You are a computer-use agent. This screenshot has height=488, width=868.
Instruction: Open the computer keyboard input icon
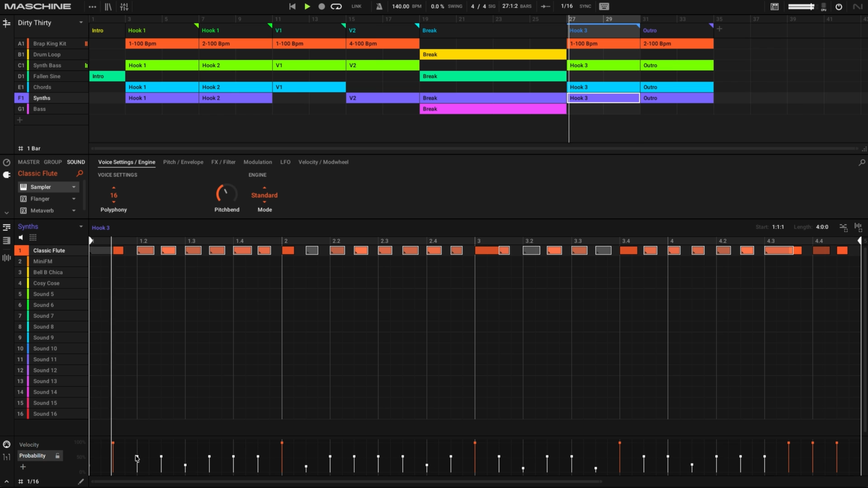click(x=604, y=6)
